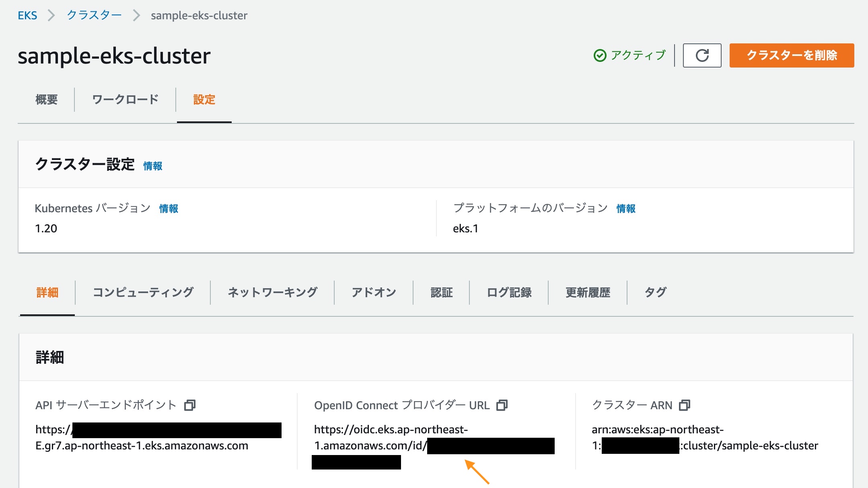Image resolution: width=868 pixels, height=488 pixels.
Task: Open the EKS breadcrumb link
Action: click(27, 15)
